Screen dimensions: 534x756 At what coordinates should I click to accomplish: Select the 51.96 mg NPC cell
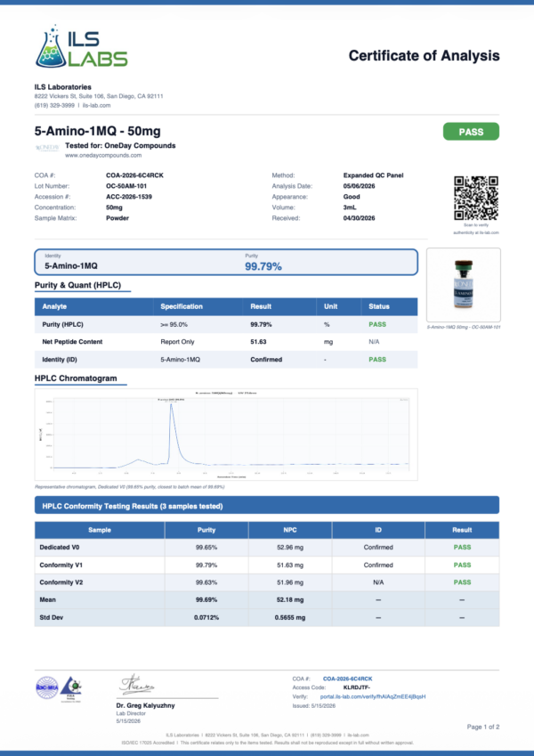point(289,582)
